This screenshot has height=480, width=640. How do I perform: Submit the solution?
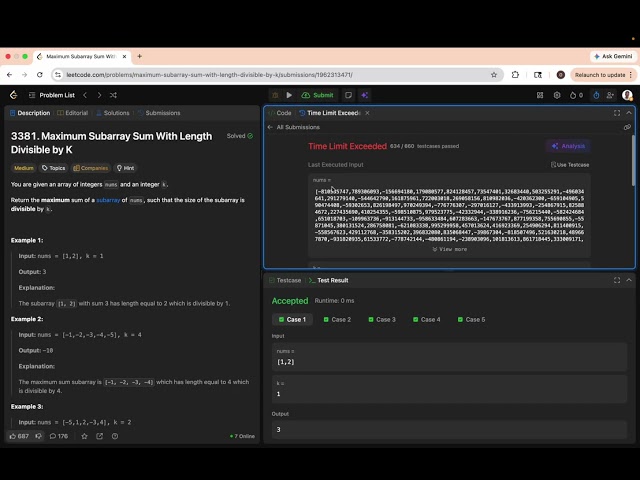point(318,95)
